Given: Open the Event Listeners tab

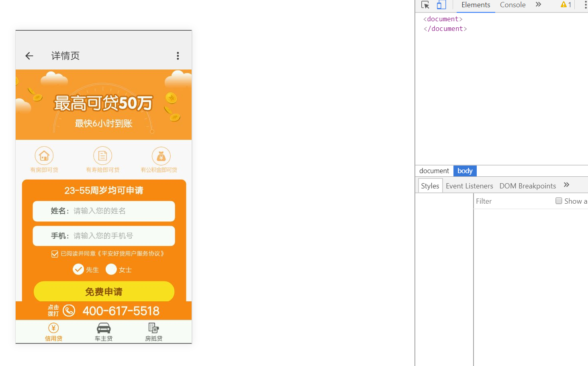Looking at the screenshot, I should click(x=469, y=186).
